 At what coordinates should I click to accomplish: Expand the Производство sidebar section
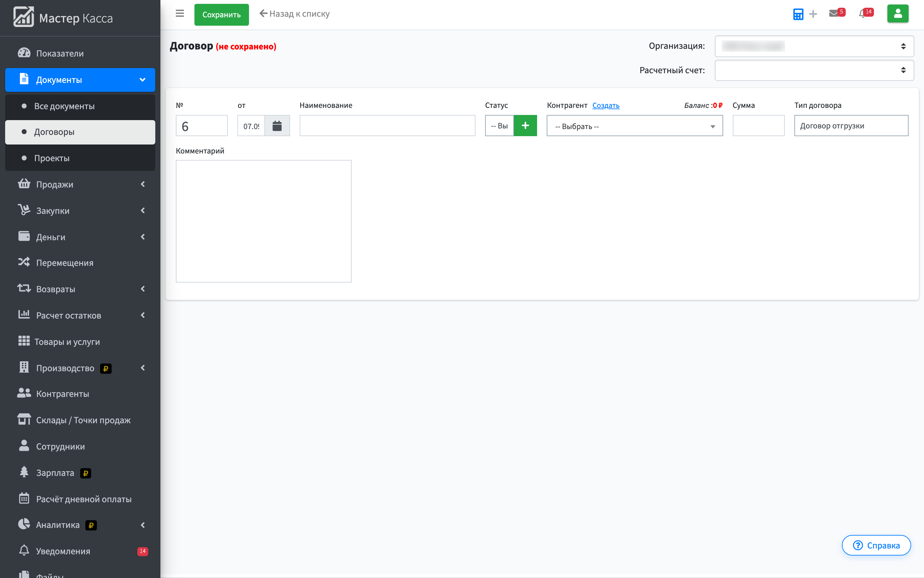pos(80,368)
